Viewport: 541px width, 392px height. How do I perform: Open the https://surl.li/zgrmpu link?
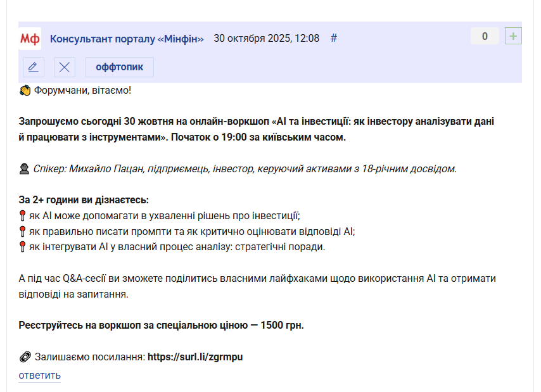click(195, 357)
